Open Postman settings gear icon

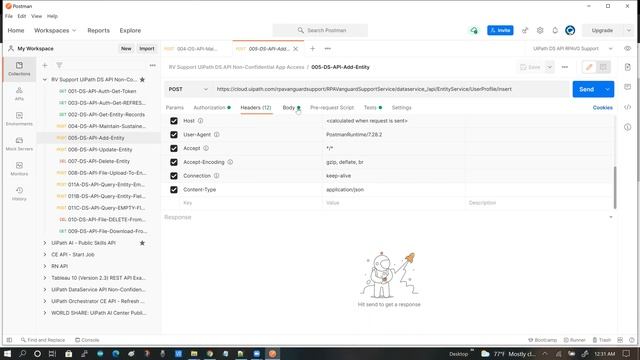pyautogui.click(x=540, y=31)
